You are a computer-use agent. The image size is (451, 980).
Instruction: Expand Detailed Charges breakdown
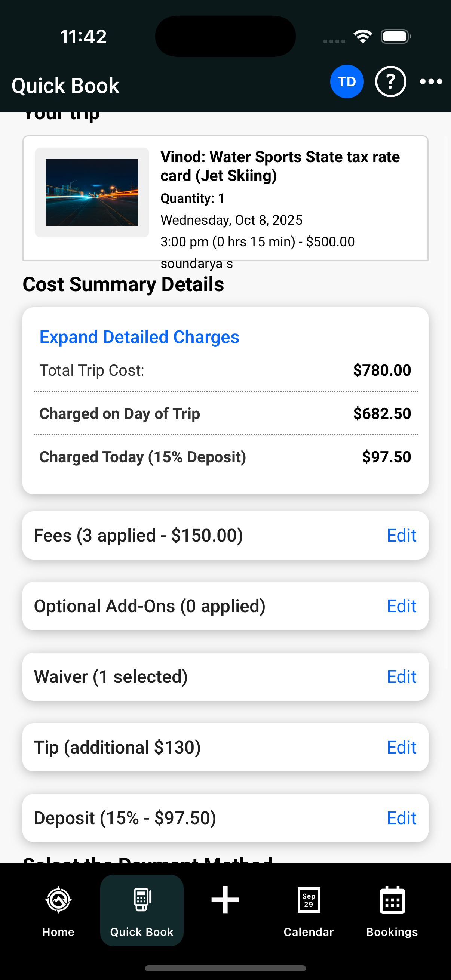pyautogui.click(x=139, y=337)
